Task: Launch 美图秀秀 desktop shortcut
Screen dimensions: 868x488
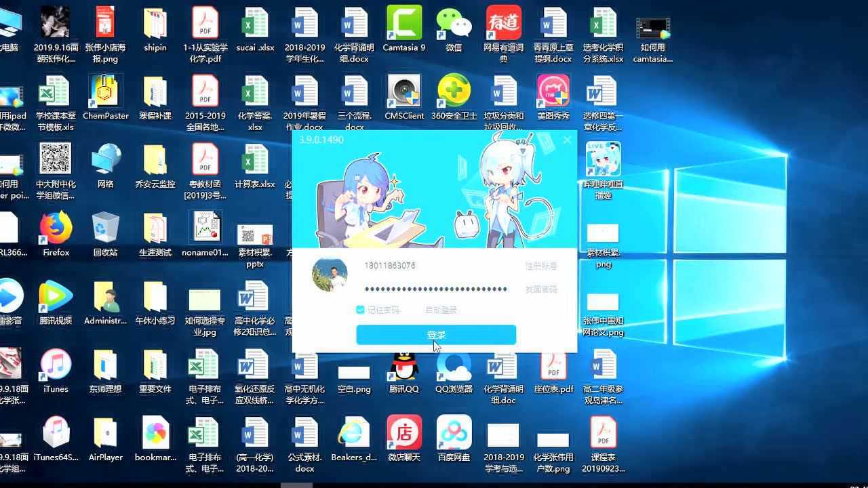Action: [553, 98]
